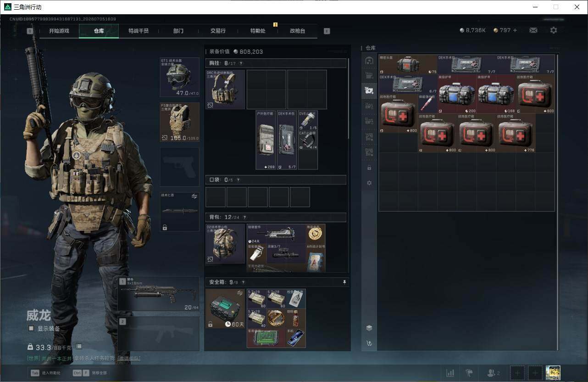This screenshot has height=382, width=588.
Task: Select the gold coin item in backpack
Action: pyautogui.click(x=315, y=234)
